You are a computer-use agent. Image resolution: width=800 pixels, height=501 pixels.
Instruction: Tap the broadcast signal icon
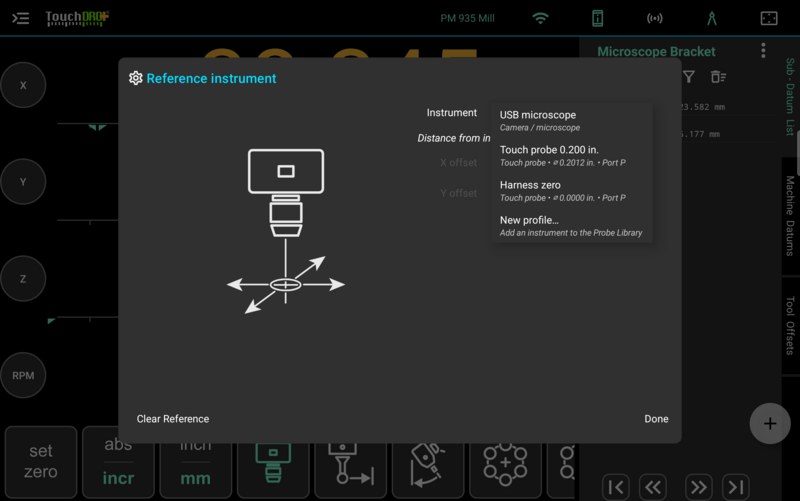(x=655, y=18)
